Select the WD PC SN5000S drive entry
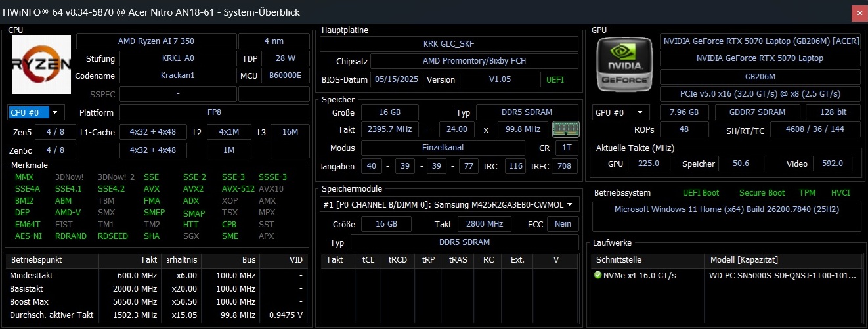The height and width of the screenshot is (329, 868). tap(782, 275)
